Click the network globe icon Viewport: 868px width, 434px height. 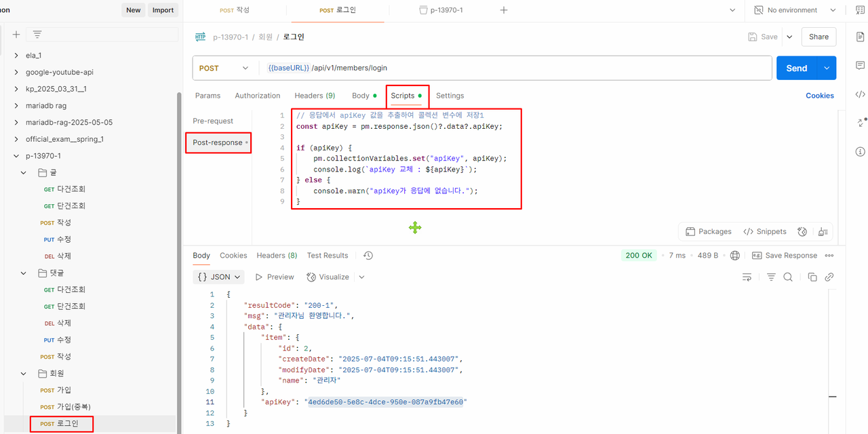point(735,256)
